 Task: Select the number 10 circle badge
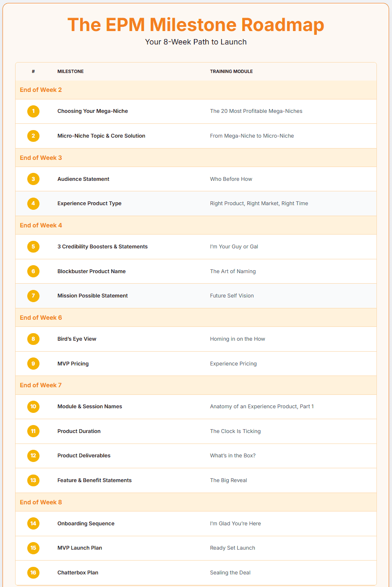point(33,407)
